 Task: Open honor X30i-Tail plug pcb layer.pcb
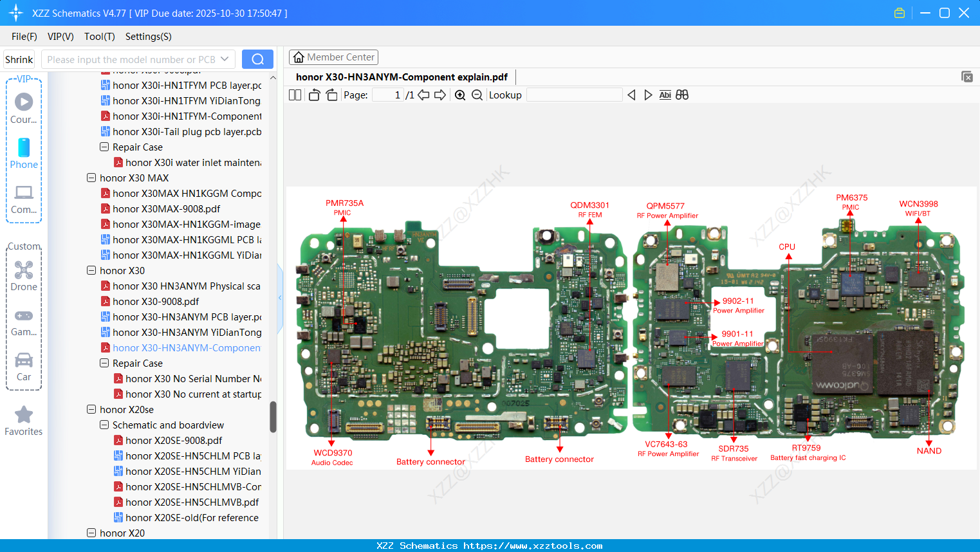coord(187,131)
